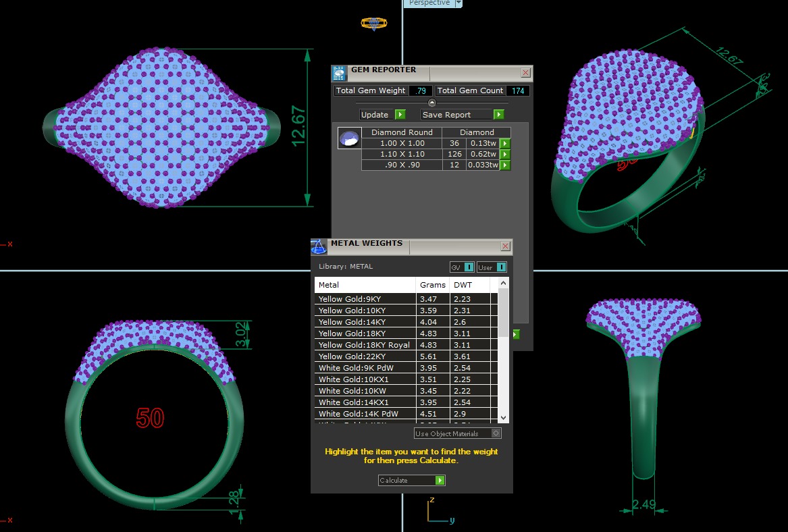Click green arrow for 1.10 X 1.10 row
788x532 pixels.
tap(504, 155)
